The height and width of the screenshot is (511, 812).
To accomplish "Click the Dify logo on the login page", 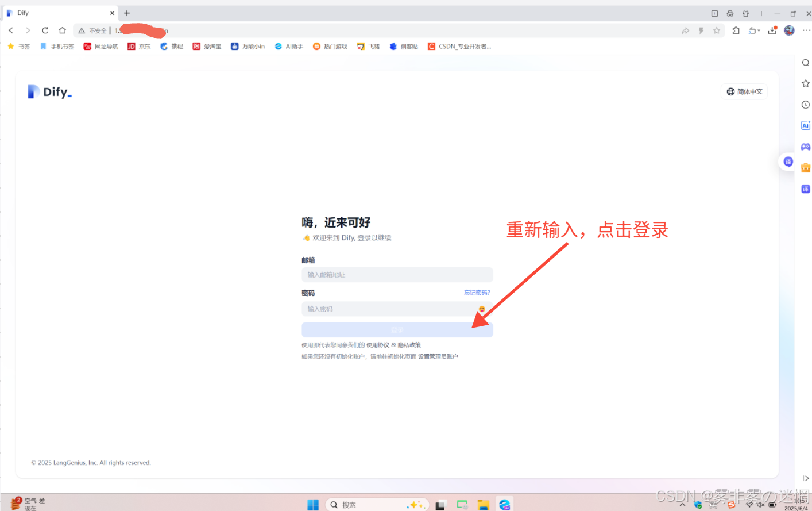I will [50, 92].
